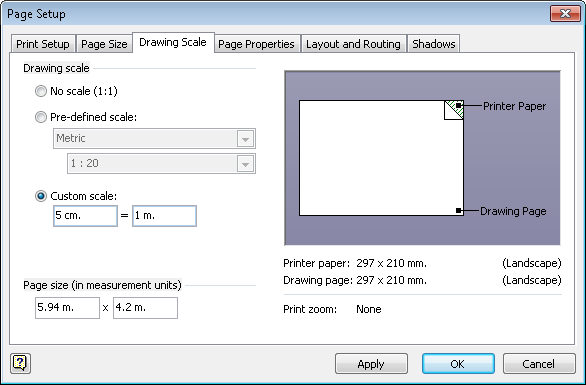The height and width of the screenshot is (385, 586).
Task: Open the Page Properties tab
Action: pyautogui.click(x=256, y=44)
